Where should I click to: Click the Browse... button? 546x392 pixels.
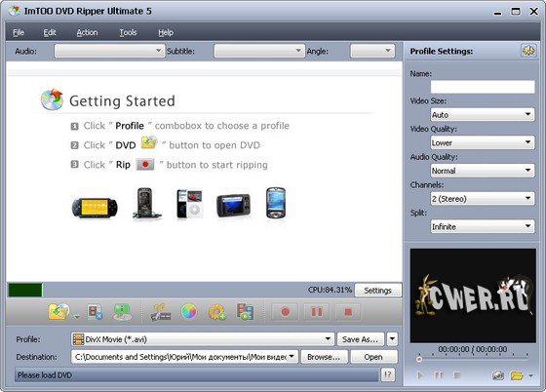[x=324, y=357]
